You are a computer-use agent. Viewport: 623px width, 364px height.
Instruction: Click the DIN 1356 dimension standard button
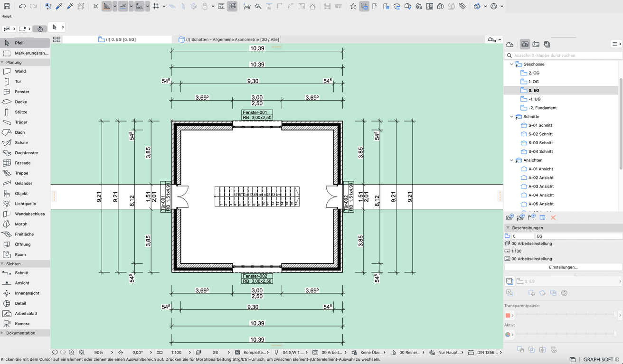pyautogui.click(x=485, y=353)
